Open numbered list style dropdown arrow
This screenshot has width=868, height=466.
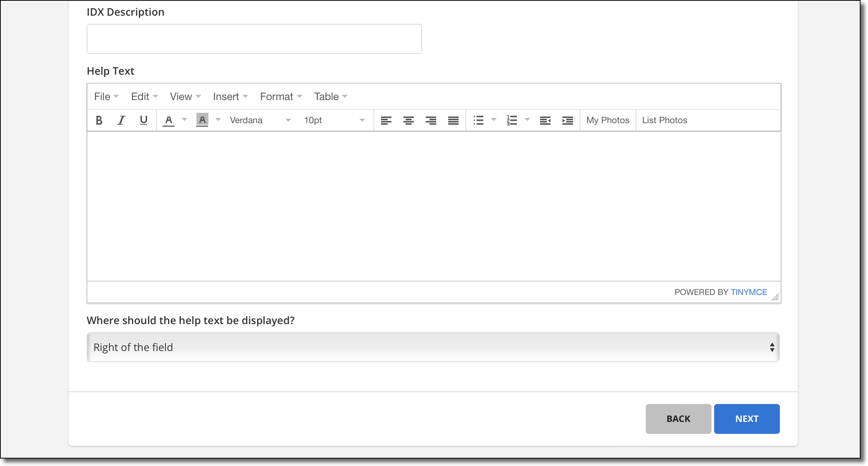[527, 120]
